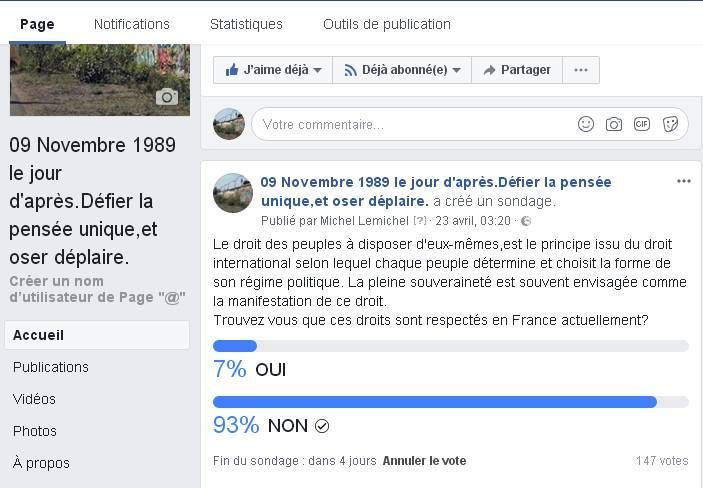703x488 pixels.
Task: Toggle the NON vote checkmark
Action: [x=322, y=426]
